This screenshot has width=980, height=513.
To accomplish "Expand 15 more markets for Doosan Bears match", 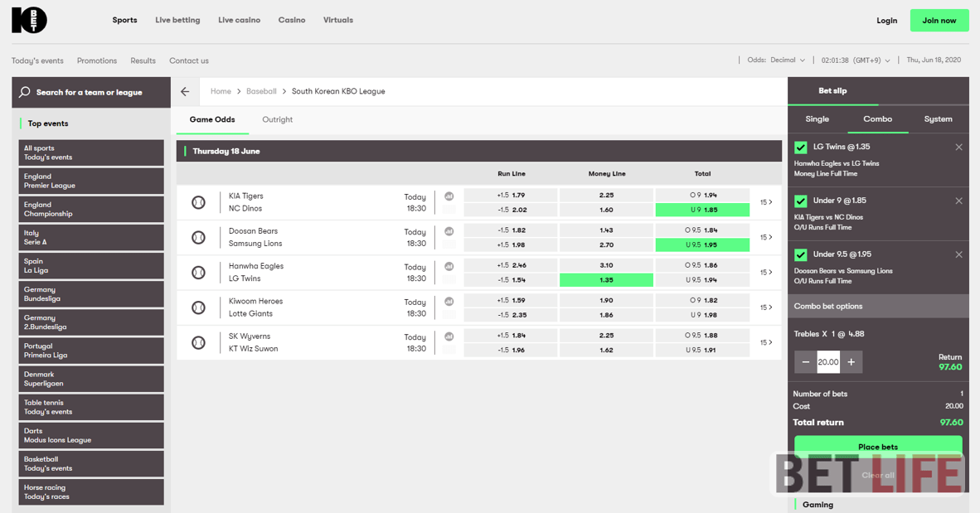I will [766, 238].
